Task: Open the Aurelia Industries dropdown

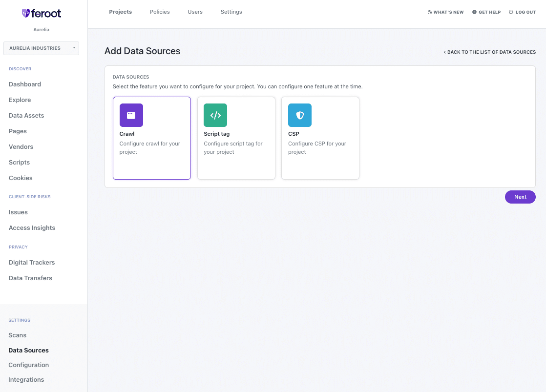Action: tap(41, 48)
